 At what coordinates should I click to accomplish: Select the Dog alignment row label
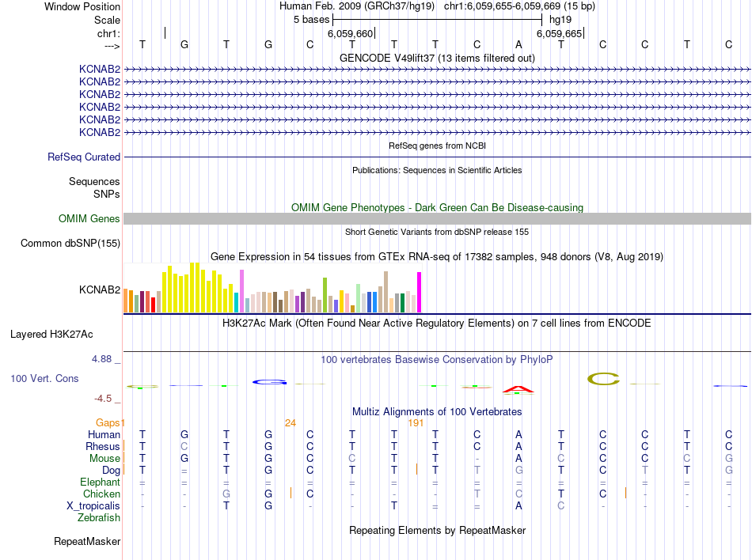coord(111,471)
